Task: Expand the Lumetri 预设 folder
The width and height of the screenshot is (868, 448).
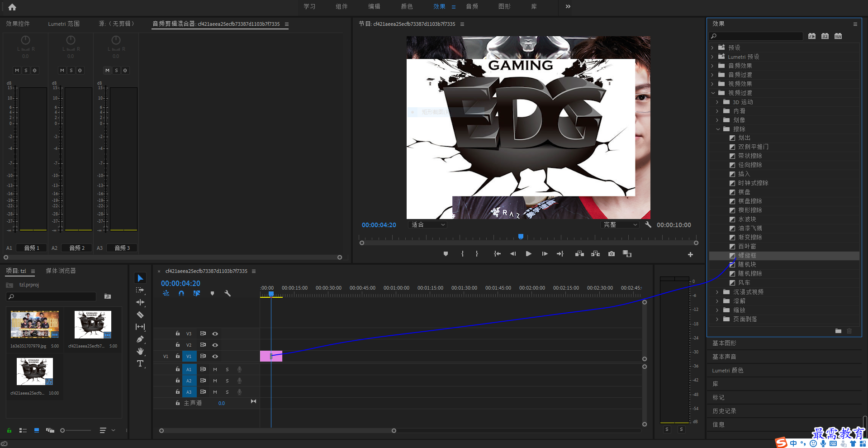Action: point(712,57)
